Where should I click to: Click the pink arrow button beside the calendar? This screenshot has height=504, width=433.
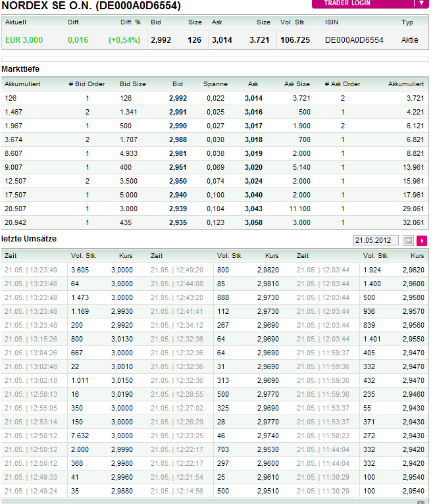[x=422, y=241]
